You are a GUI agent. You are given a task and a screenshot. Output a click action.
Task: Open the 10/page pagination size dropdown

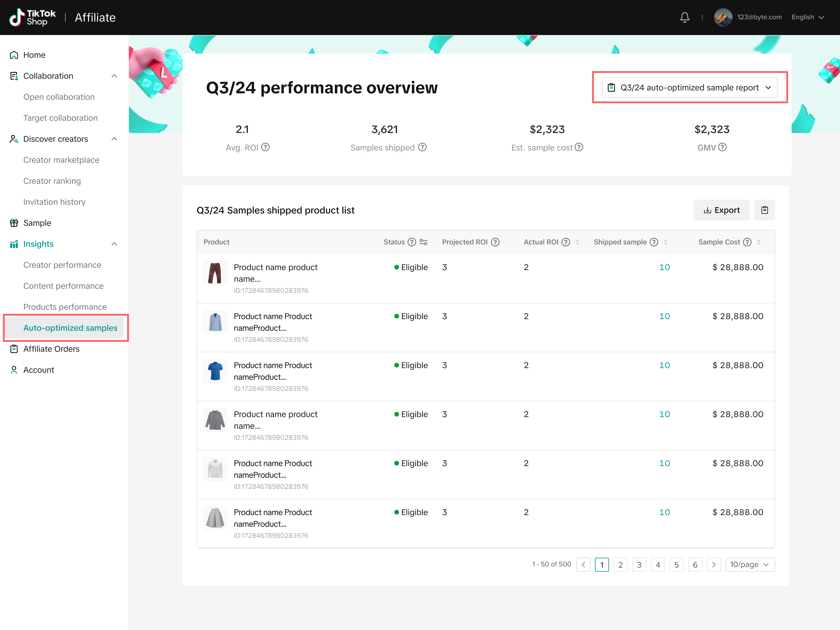(x=750, y=564)
